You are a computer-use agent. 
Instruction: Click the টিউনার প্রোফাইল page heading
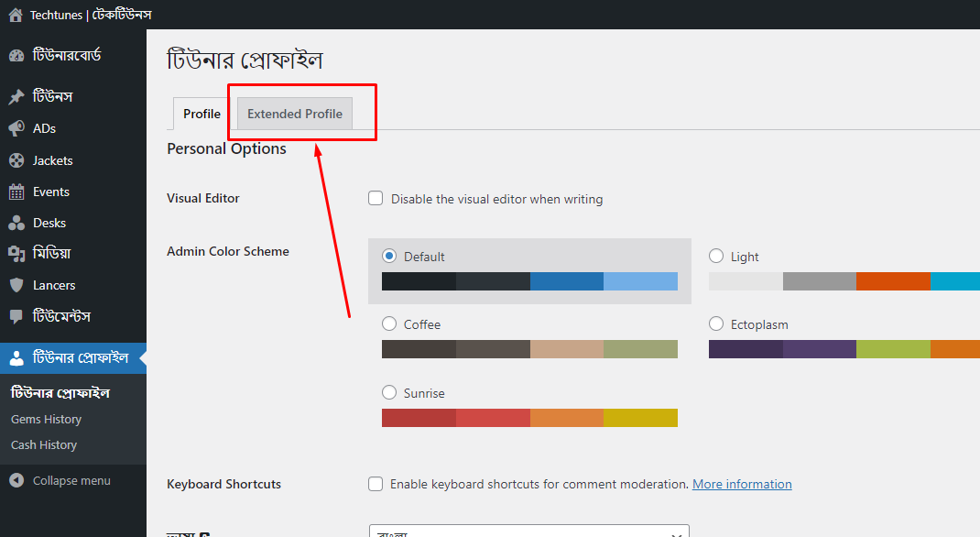pos(245,60)
